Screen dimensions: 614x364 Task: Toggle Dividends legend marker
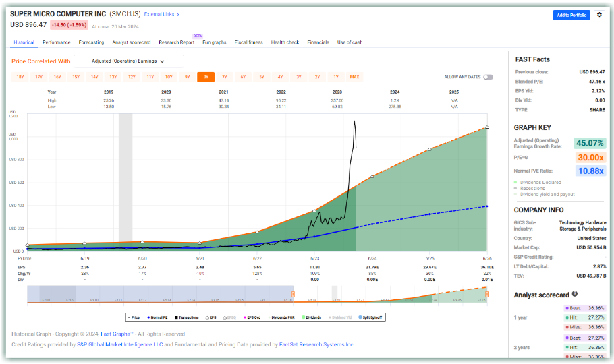tap(311, 317)
